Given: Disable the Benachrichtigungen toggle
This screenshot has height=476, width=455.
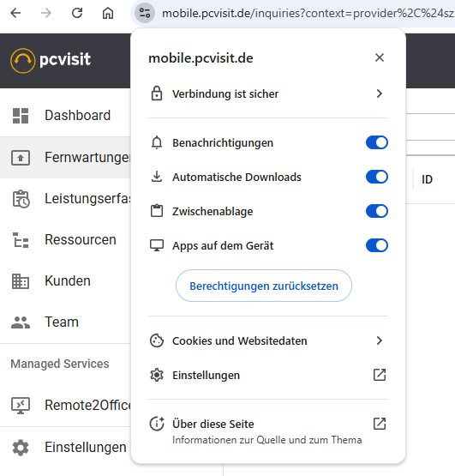Looking at the screenshot, I should click(x=377, y=142).
